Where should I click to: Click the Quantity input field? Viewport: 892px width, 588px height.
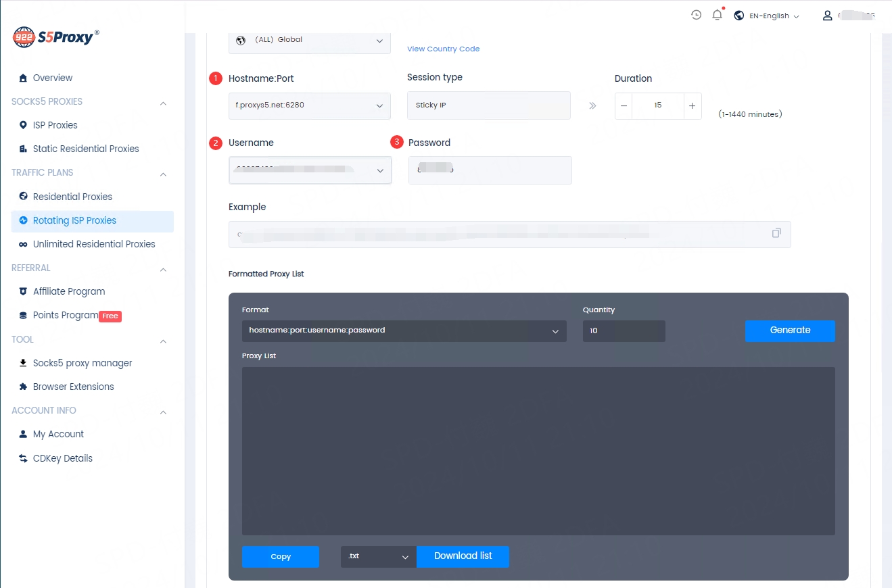624,331
